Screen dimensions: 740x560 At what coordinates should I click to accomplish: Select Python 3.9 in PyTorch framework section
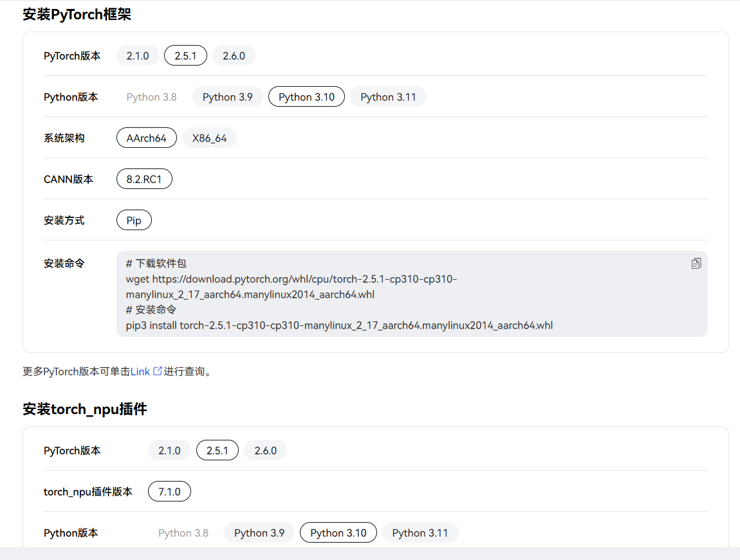pos(227,97)
